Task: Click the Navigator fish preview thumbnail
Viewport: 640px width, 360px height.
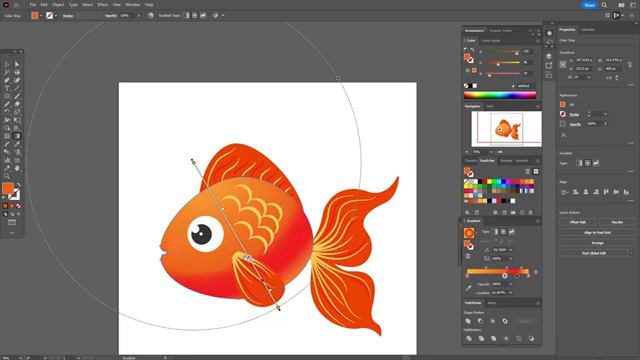Action: (x=507, y=129)
